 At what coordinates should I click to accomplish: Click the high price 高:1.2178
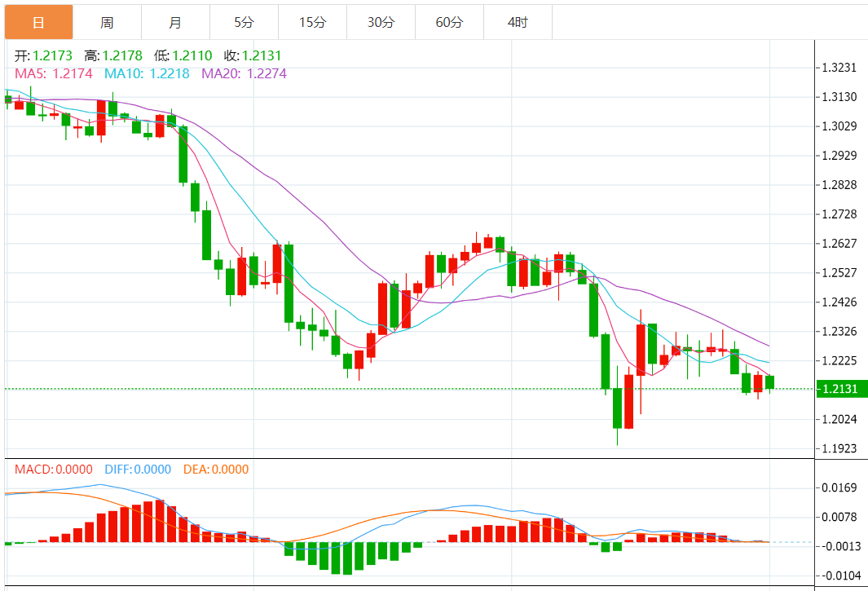(x=113, y=55)
